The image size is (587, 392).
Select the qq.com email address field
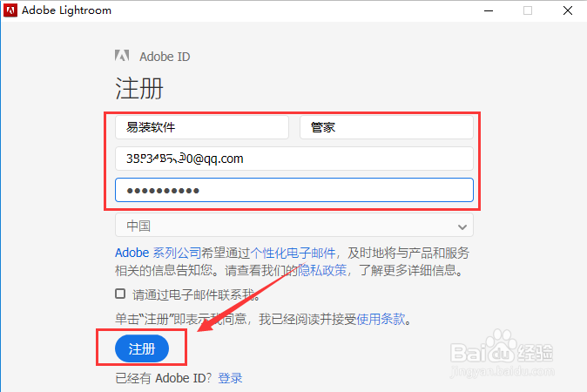(x=294, y=159)
